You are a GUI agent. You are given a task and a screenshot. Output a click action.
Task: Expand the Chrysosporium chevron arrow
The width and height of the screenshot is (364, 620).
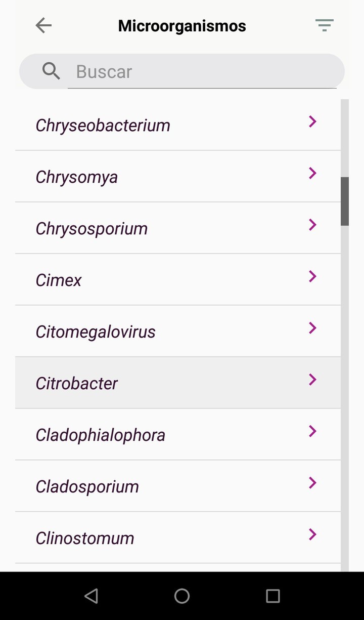pos(312,225)
